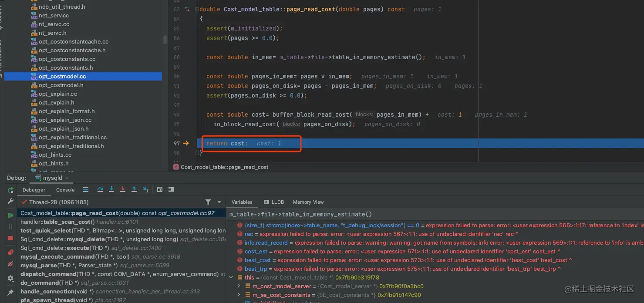Switch to the Debugger tab
The image size is (644, 303).
tap(34, 190)
